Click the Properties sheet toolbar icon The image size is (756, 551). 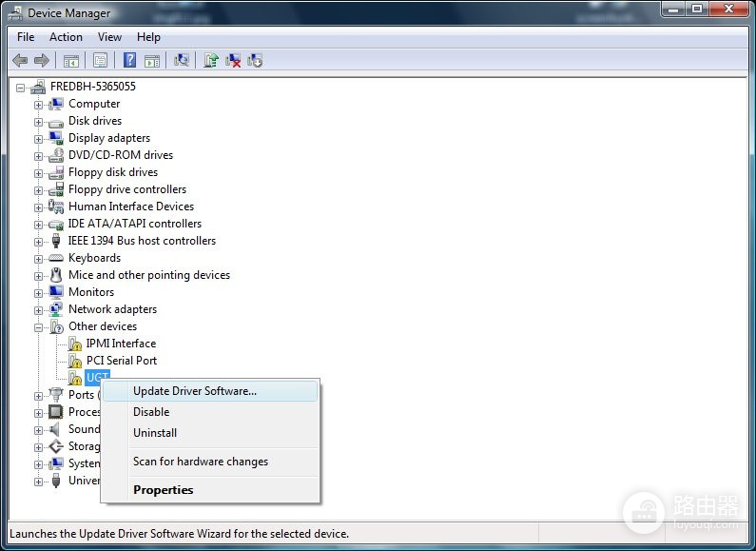pos(100,60)
